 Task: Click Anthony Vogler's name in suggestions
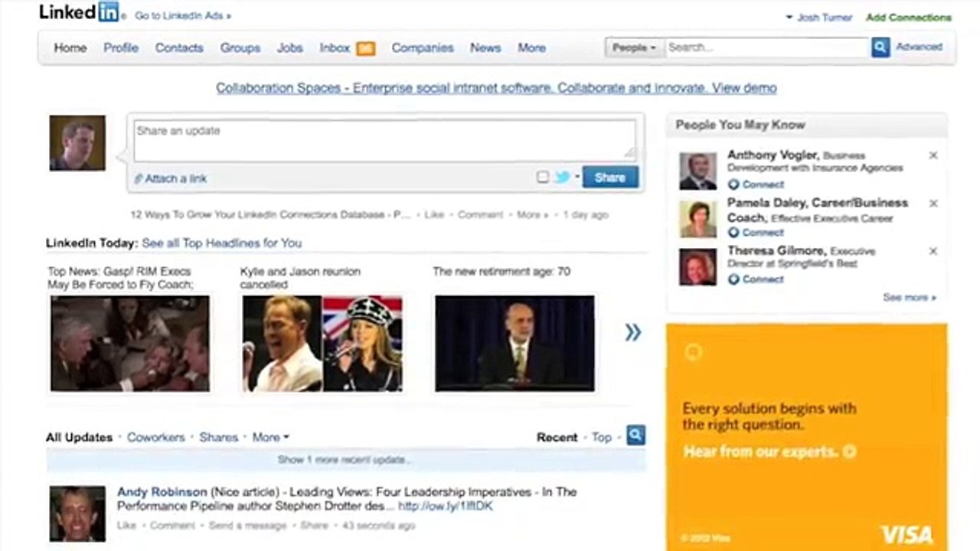click(x=773, y=155)
